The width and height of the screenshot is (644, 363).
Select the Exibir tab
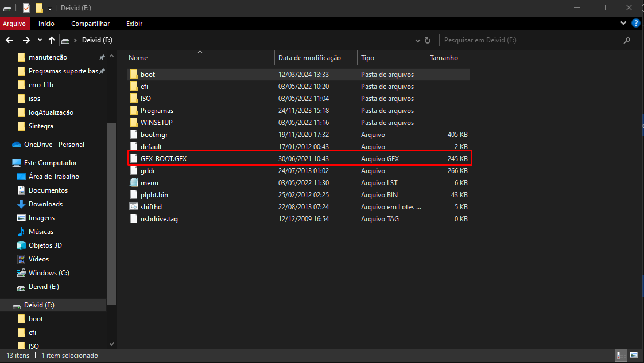coord(134,24)
